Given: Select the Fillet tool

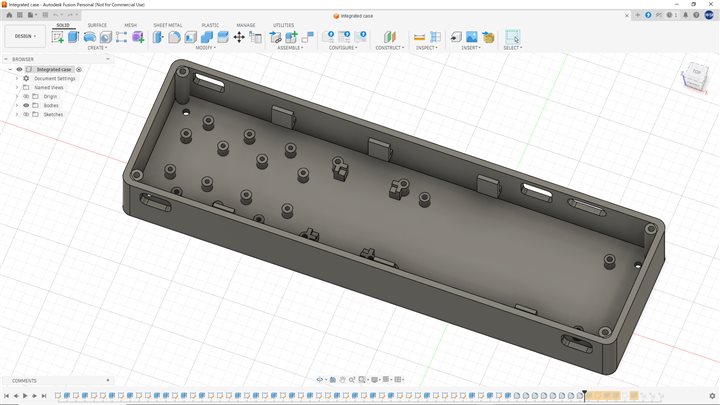Looking at the screenshot, I should click(x=174, y=37).
